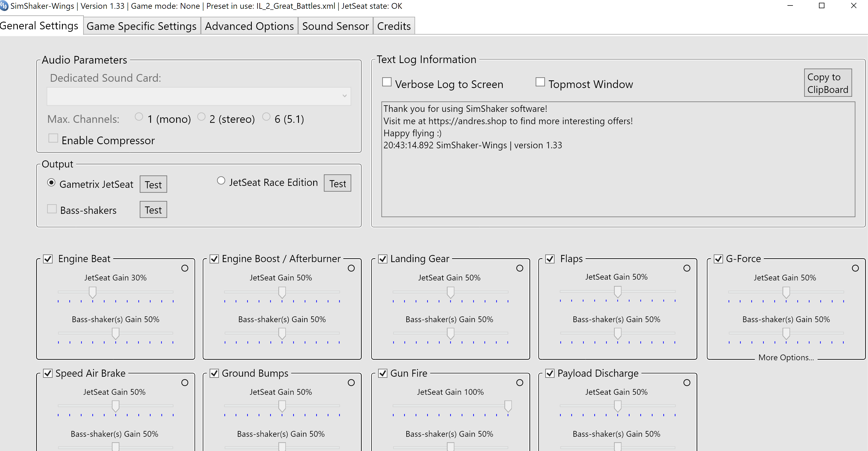Click Engine Boost JetSeat Gain slider thumb
Image resolution: width=868 pixels, height=451 pixels.
(282, 292)
